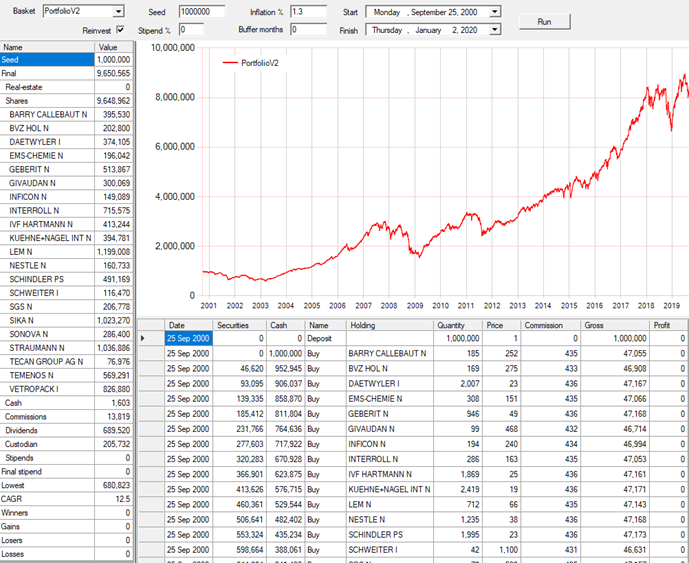Screen dimensions: 689x563
Task: Select GIVAUDAN N in summary list
Action: pos(66,183)
